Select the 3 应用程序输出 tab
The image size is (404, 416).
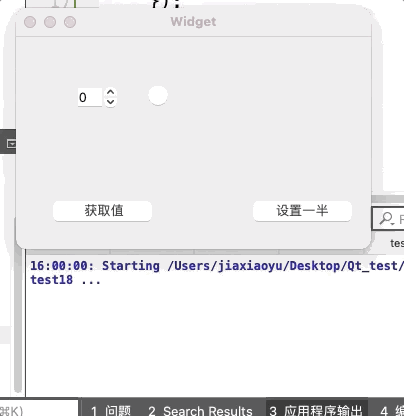[316, 410]
